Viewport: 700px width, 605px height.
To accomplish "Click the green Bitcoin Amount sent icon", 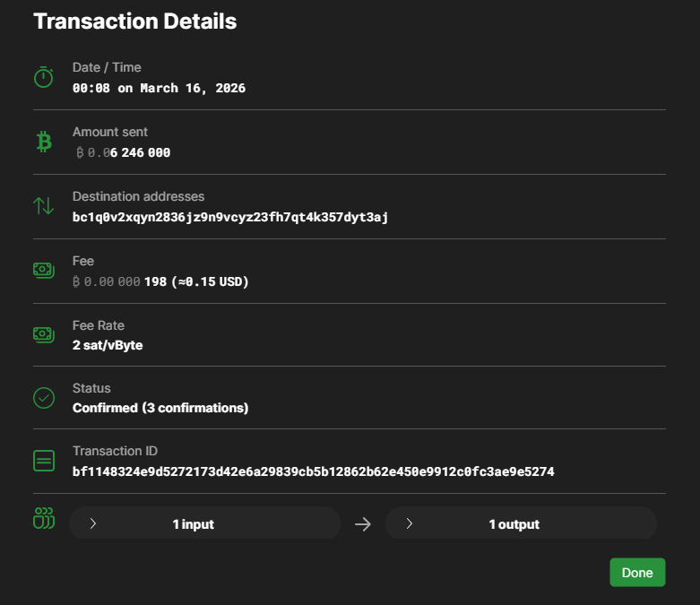I will coord(44,142).
